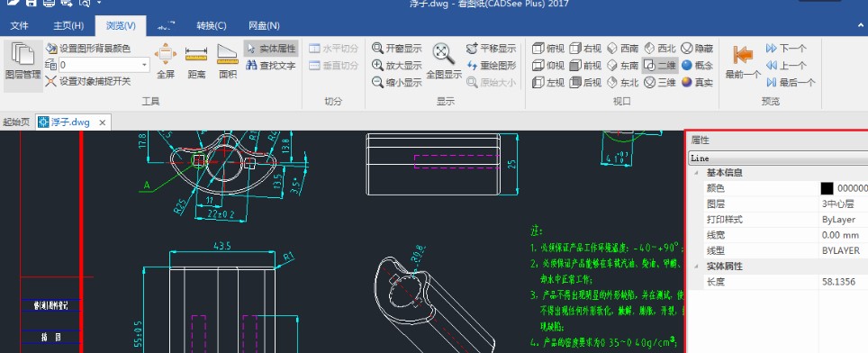Select 平移显示 pan tool

tap(491, 49)
